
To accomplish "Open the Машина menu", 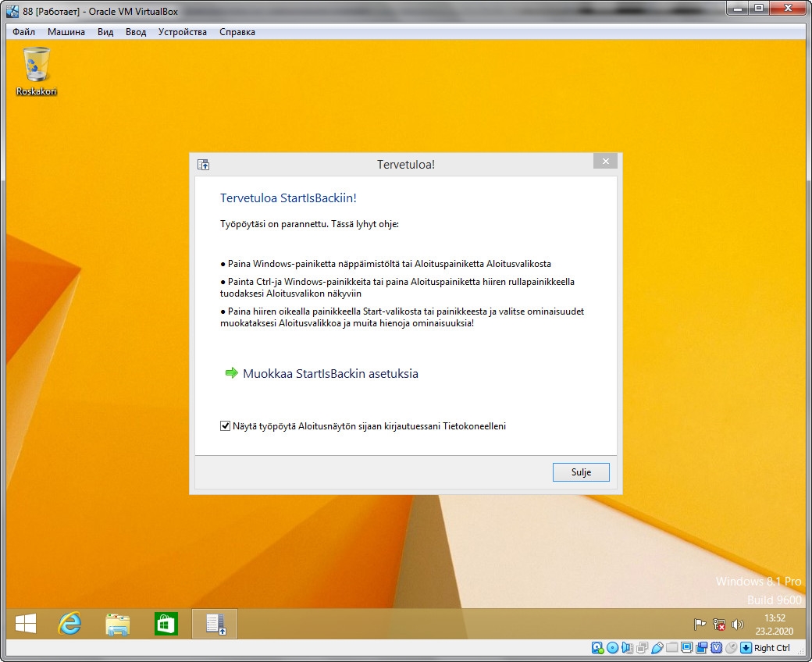I will point(66,32).
